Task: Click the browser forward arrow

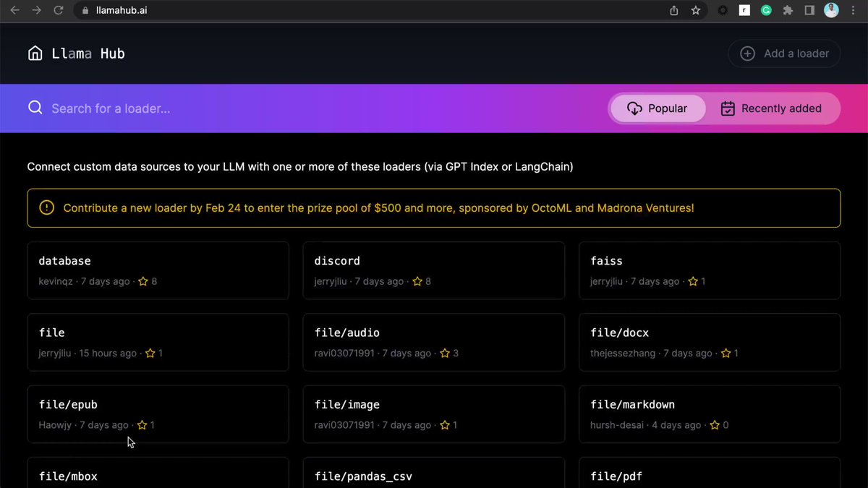Action: tap(36, 11)
